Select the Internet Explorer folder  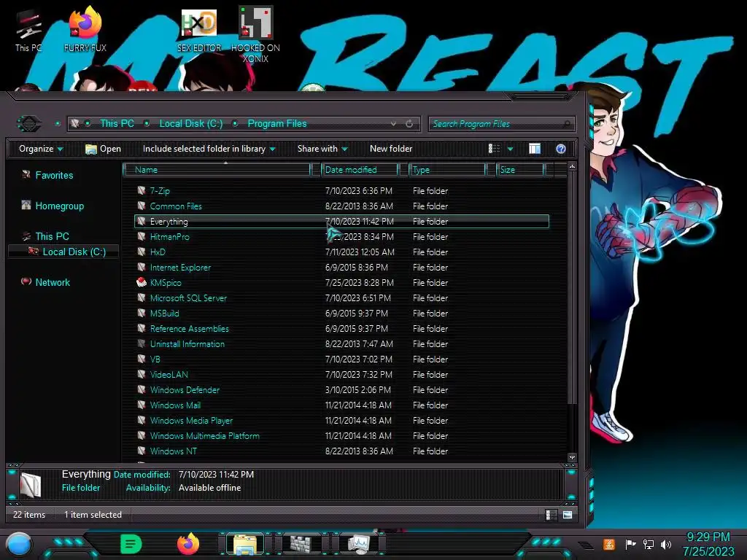click(x=180, y=268)
